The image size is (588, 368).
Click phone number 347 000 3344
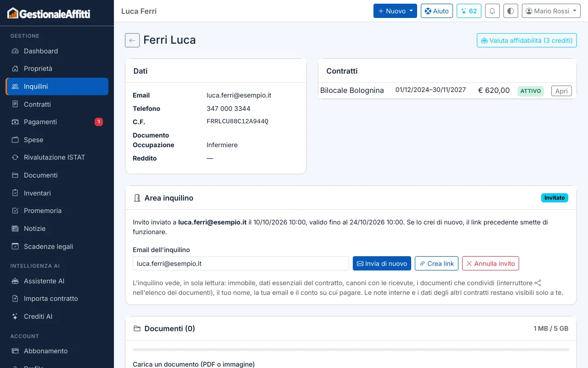(228, 109)
